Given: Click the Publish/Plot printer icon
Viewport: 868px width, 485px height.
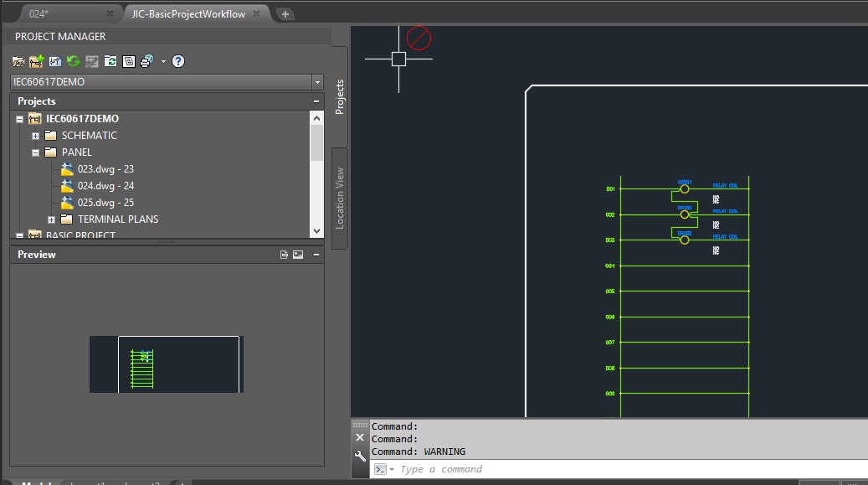Looking at the screenshot, I should pos(146,61).
